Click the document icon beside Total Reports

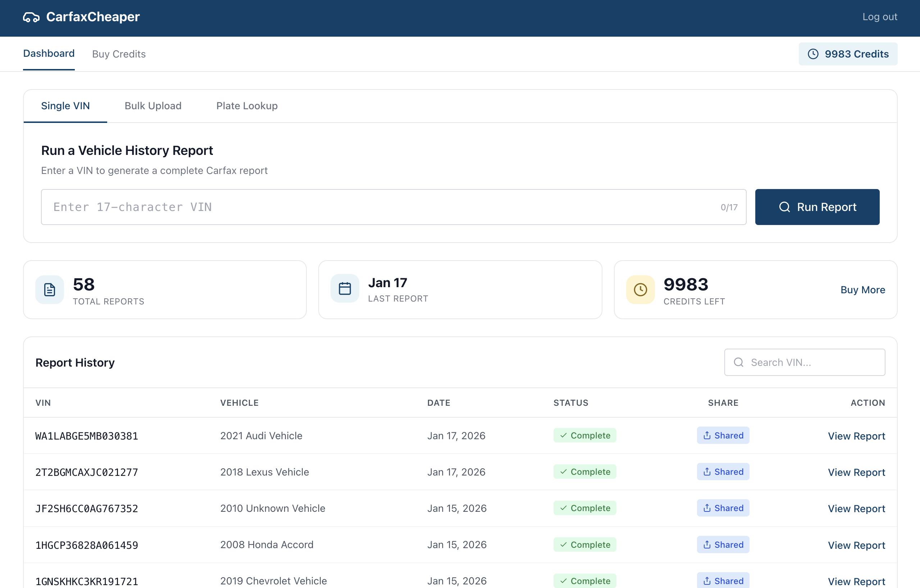49,290
